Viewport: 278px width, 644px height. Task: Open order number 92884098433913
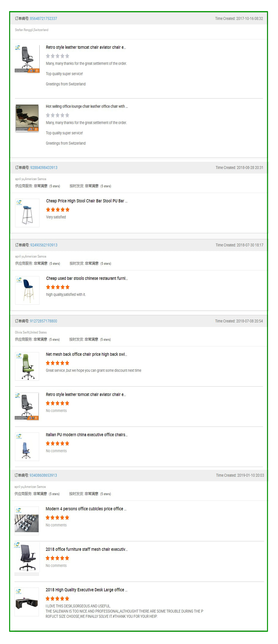(44, 167)
